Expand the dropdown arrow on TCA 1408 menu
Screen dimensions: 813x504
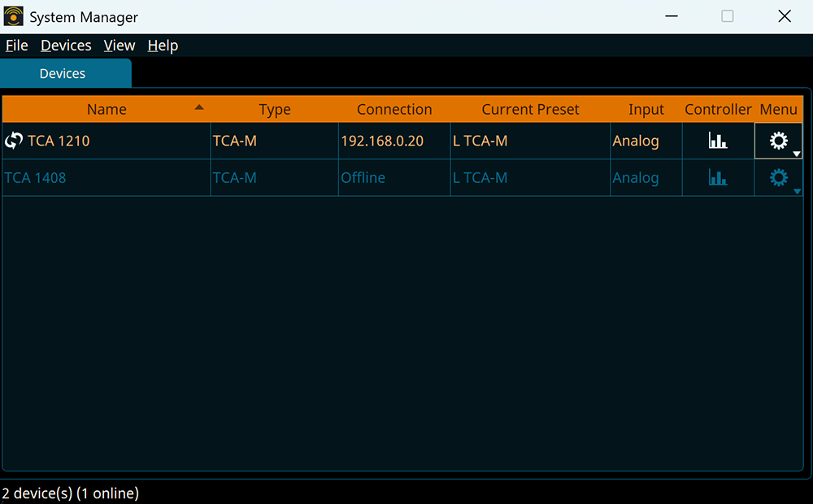click(797, 191)
